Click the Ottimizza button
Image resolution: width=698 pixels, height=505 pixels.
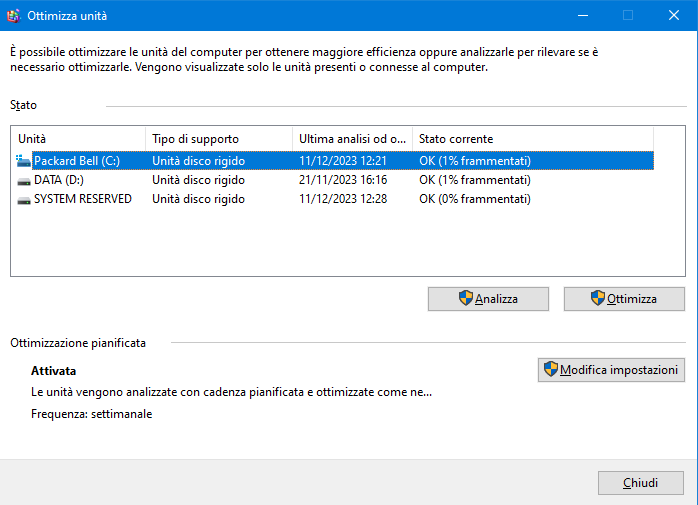623,298
